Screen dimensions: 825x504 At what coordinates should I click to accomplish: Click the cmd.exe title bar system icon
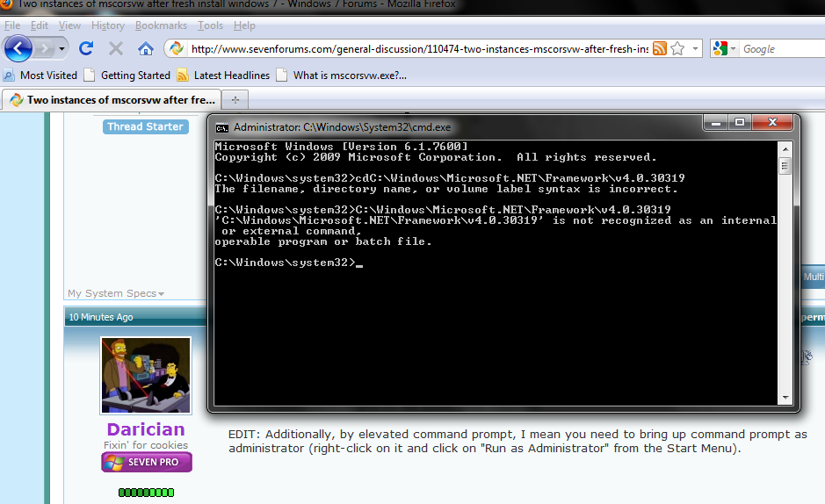(x=222, y=127)
